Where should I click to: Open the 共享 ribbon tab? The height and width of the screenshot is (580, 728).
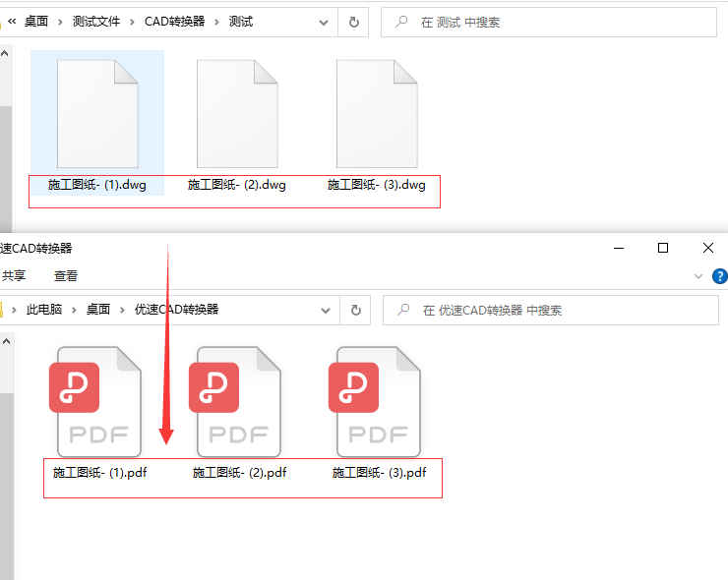pos(14,276)
